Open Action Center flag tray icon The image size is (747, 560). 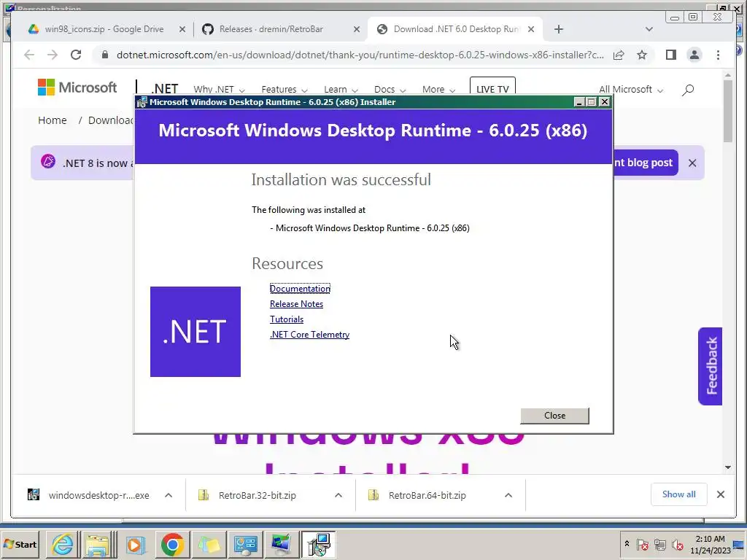[x=642, y=544]
